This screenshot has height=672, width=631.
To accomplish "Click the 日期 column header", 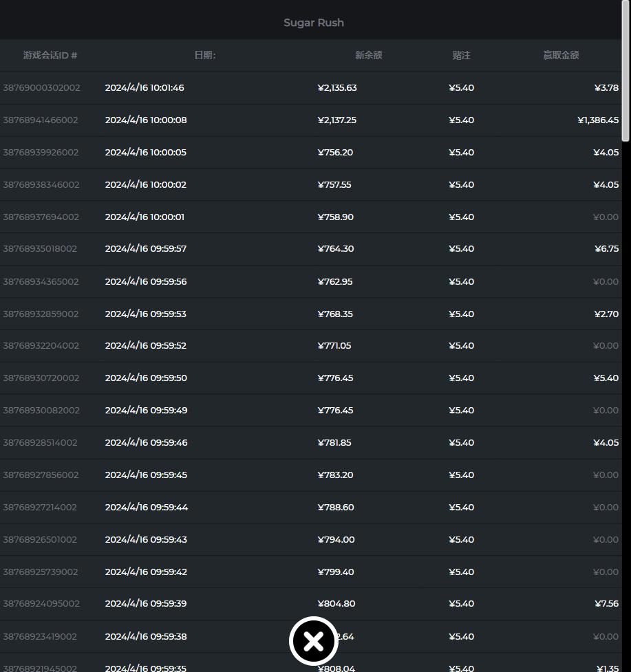I will point(205,55).
